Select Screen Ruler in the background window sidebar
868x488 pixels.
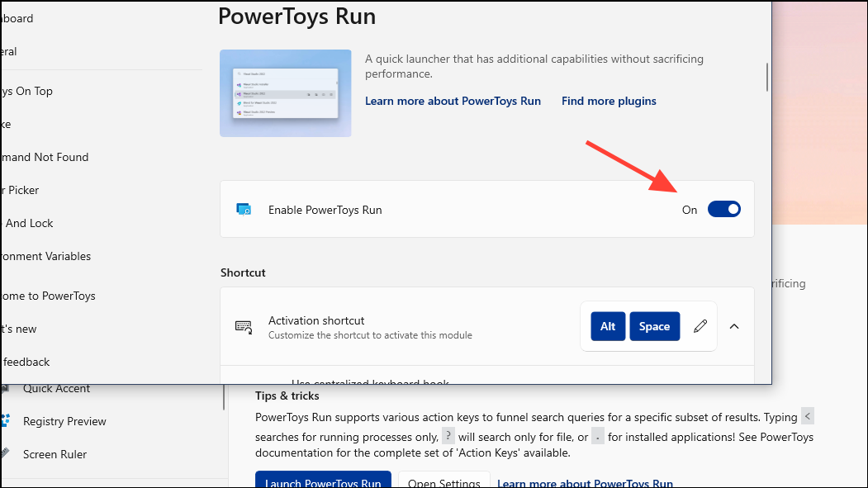[55, 454]
